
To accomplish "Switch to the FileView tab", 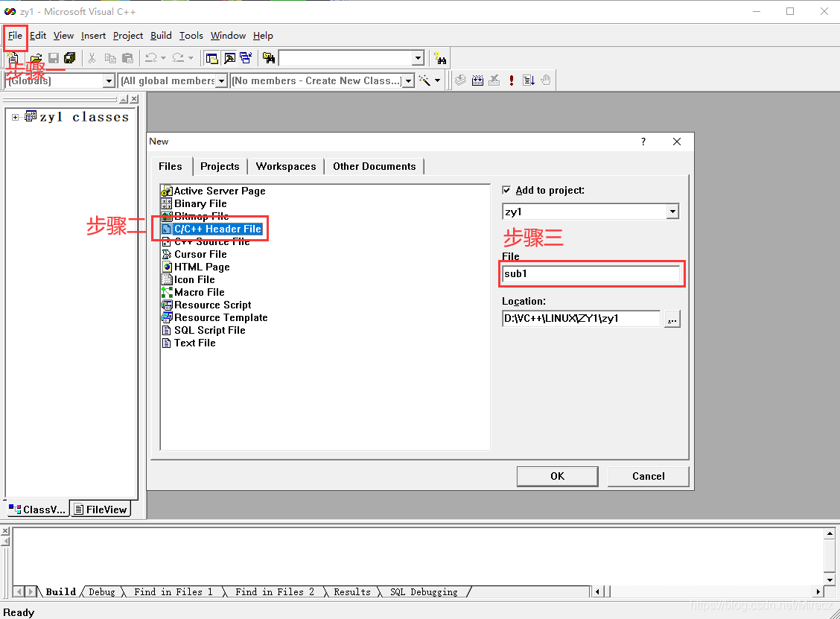I will pos(101,510).
